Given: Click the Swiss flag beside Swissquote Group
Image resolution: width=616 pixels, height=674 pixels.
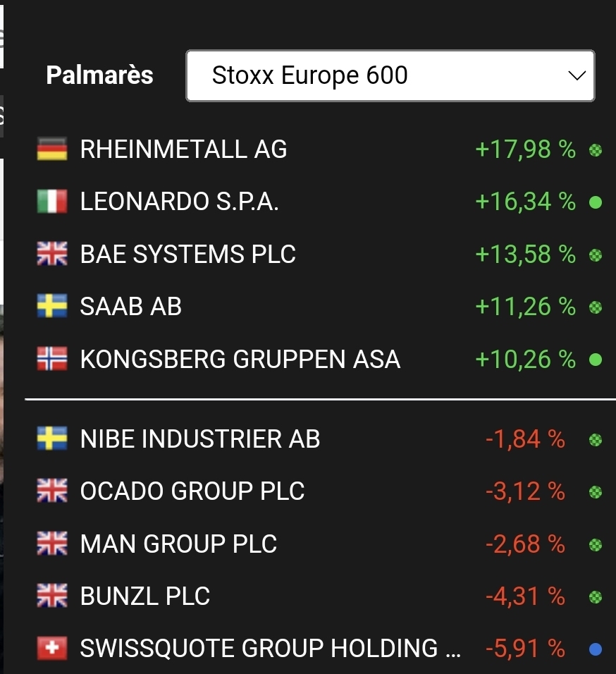Looking at the screenshot, I should (52, 648).
